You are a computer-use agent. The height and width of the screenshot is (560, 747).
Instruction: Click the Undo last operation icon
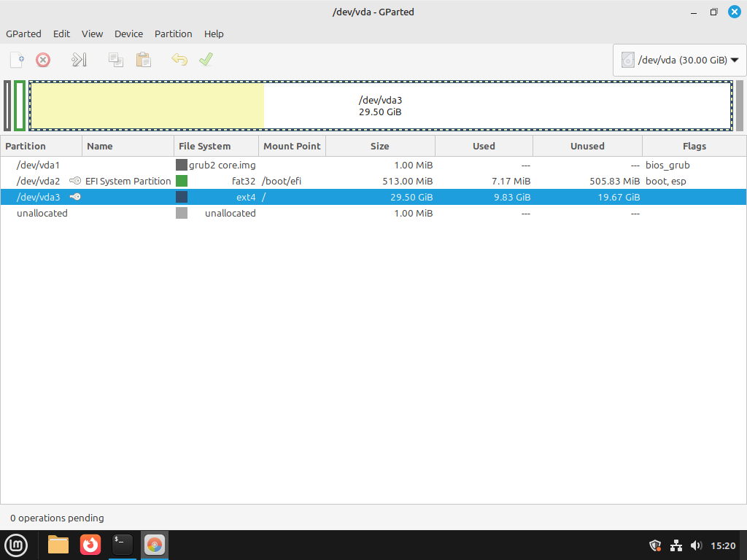tap(179, 60)
